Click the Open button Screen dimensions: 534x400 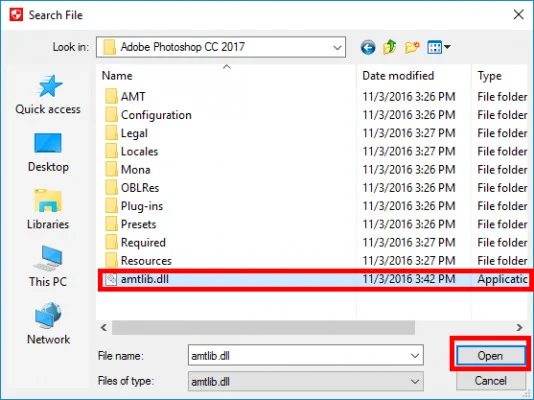[490, 355]
